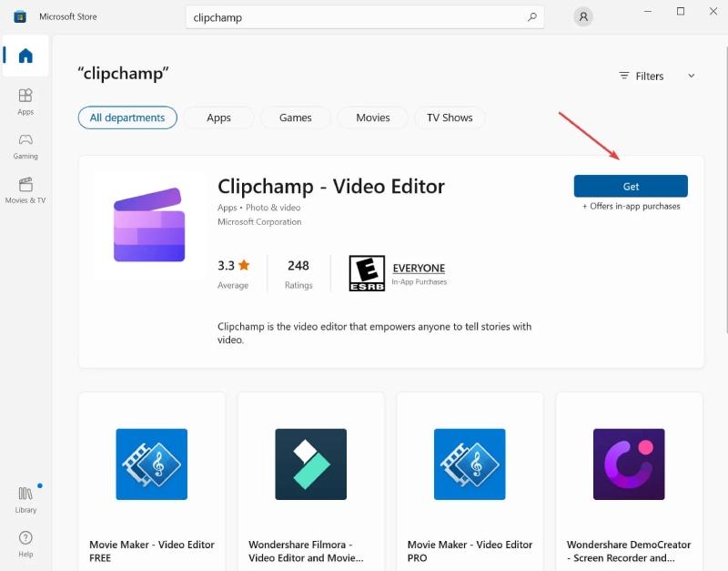The height and width of the screenshot is (571, 728).
Task: Open the user account profile icon
Action: point(583,17)
